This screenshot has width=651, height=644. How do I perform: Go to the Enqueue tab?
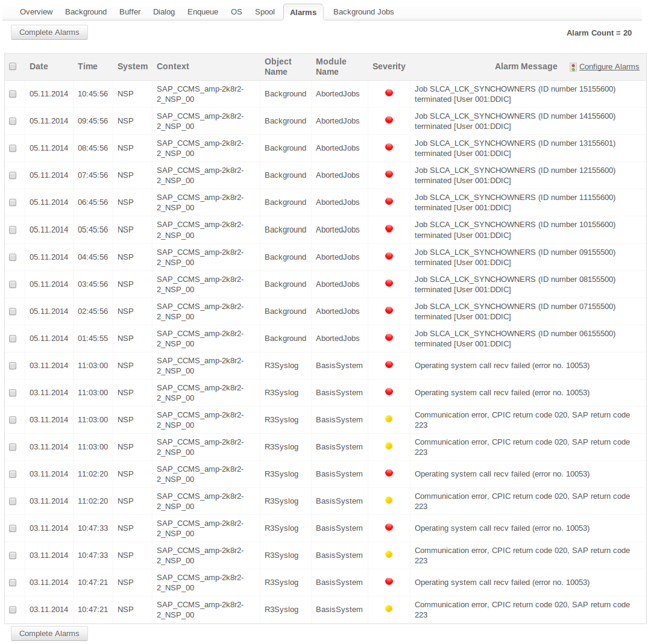203,12
